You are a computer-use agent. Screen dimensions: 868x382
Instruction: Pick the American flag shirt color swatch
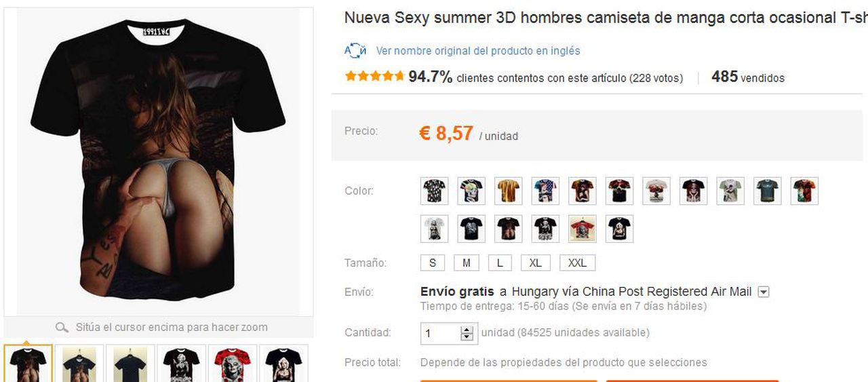pos(545,191)
